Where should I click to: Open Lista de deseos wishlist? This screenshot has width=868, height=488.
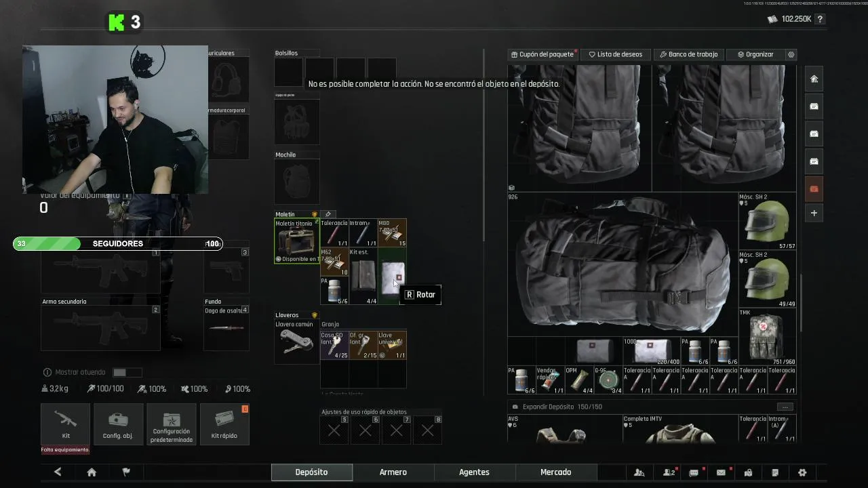616,54
